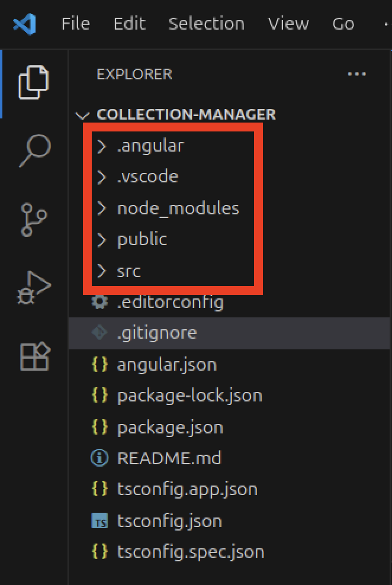The height and width of the screenshot is (585, 392).
Task: Open the Run and Debug icon
Action: click(x=34, y=288)
